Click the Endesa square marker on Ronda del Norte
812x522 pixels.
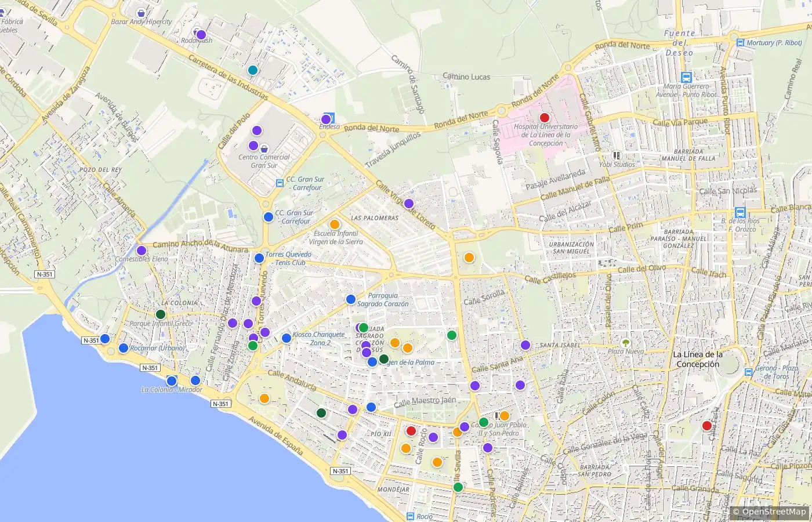point(330,117)
